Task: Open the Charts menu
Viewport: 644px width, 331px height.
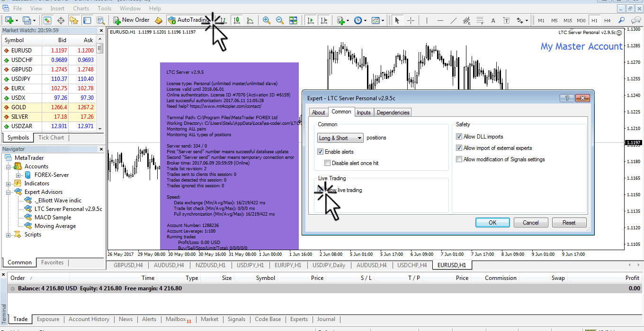Action: [x=81, y=9]
